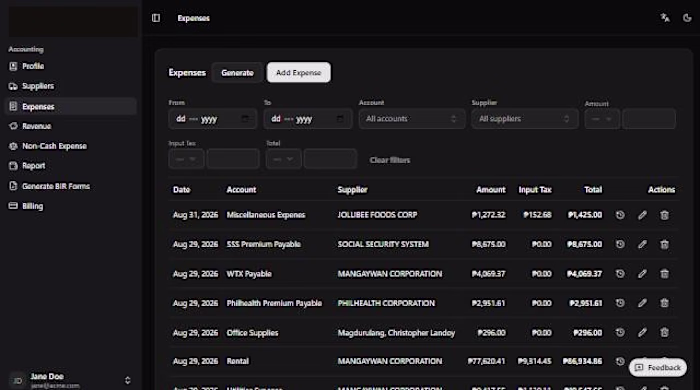Image resolution: width=700 pixels, height=390 pixels.
Task: Open the To date calendar picker
Action: point(340,119)
